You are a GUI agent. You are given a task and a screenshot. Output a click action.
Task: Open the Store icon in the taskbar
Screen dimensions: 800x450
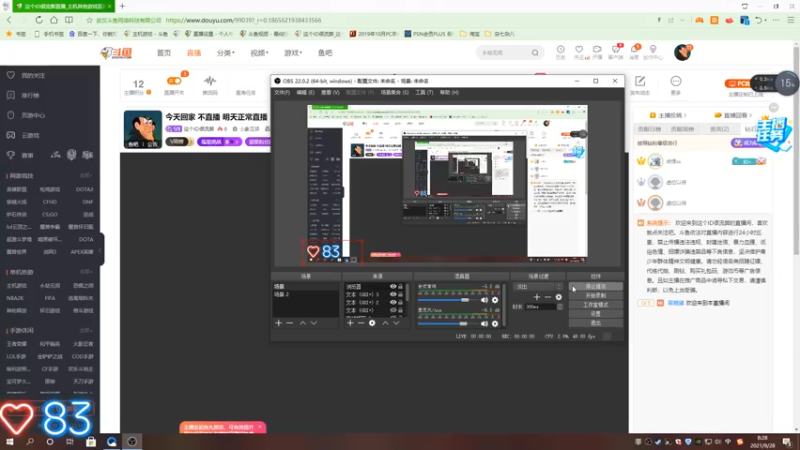91,441
